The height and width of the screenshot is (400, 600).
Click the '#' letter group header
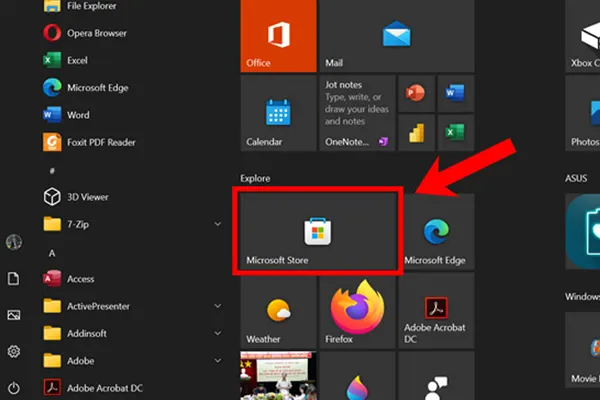pyautogui.click(x=52, y=170)
